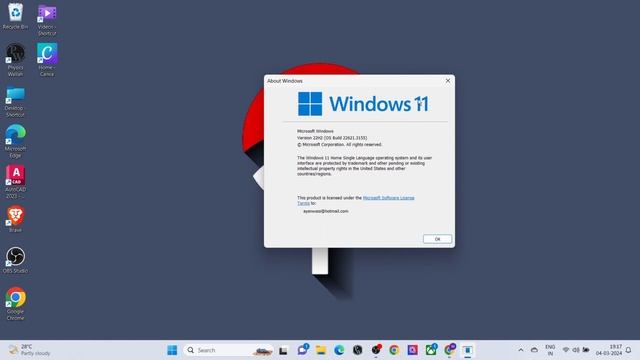Switch to the About Windows taskbar item
The image size is (640, 360).
468,350
